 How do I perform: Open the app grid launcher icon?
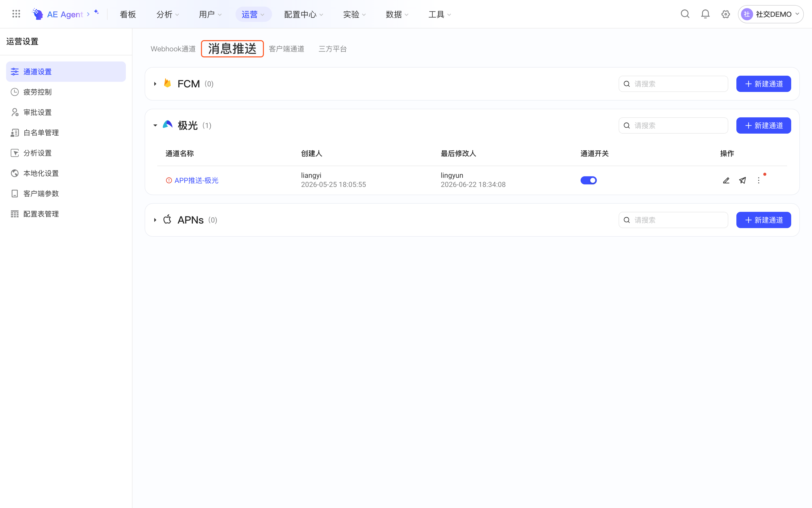pyautogui.click(x=16, y=14)
